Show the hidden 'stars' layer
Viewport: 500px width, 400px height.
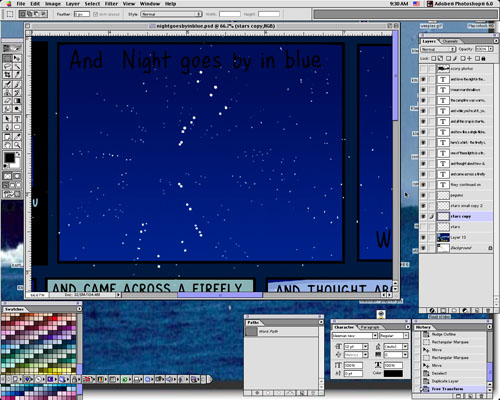[423, 227]
